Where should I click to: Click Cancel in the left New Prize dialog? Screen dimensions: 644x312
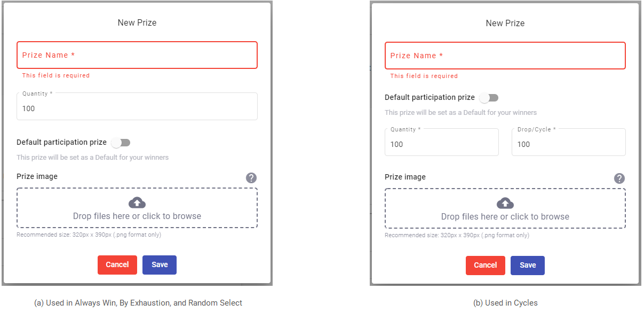click(117, 264)
